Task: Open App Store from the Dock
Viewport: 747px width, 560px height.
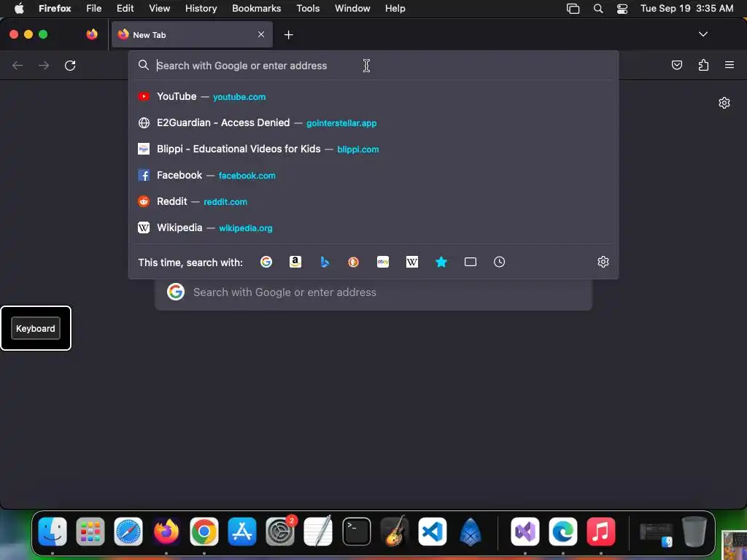Action: coord(242,532)
